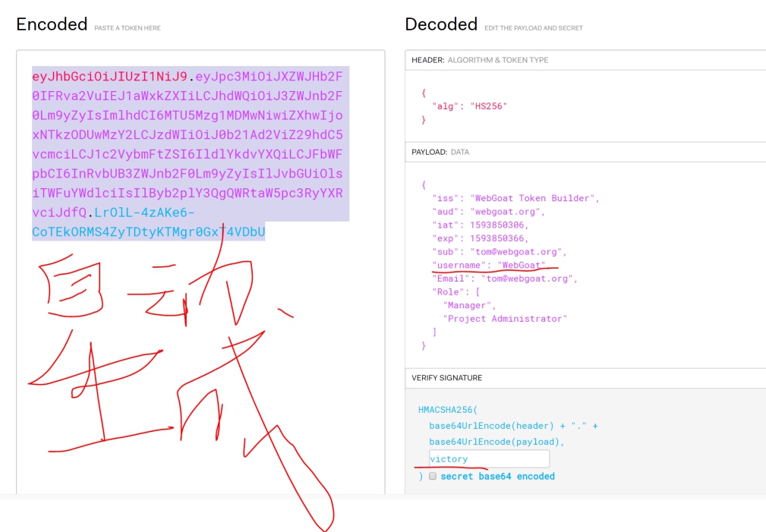The width and height of the screenshot is (766, 532).
Task: Click the base64UrlEncode(payload) line
Action: coord(496,442)
